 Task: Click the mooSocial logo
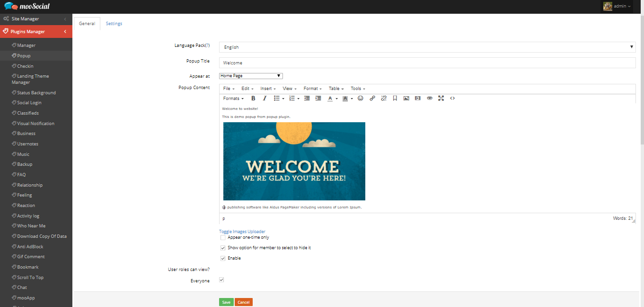pos(27,6)
